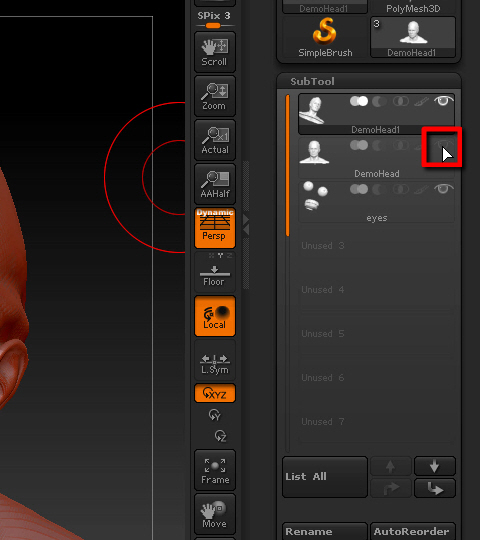This screenshot has height=540, width=480.
Task: Collapse right tray using divider arrows
Action: [x=246, y=225]
